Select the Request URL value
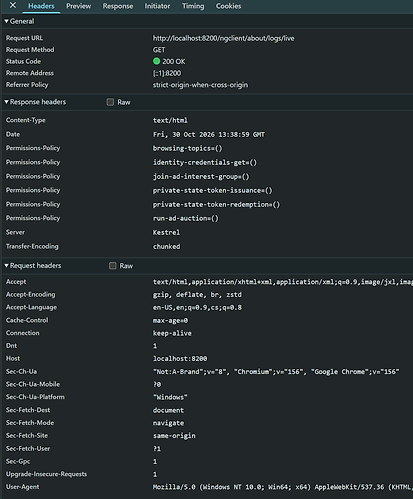The image size is (413, 499). 223,38
